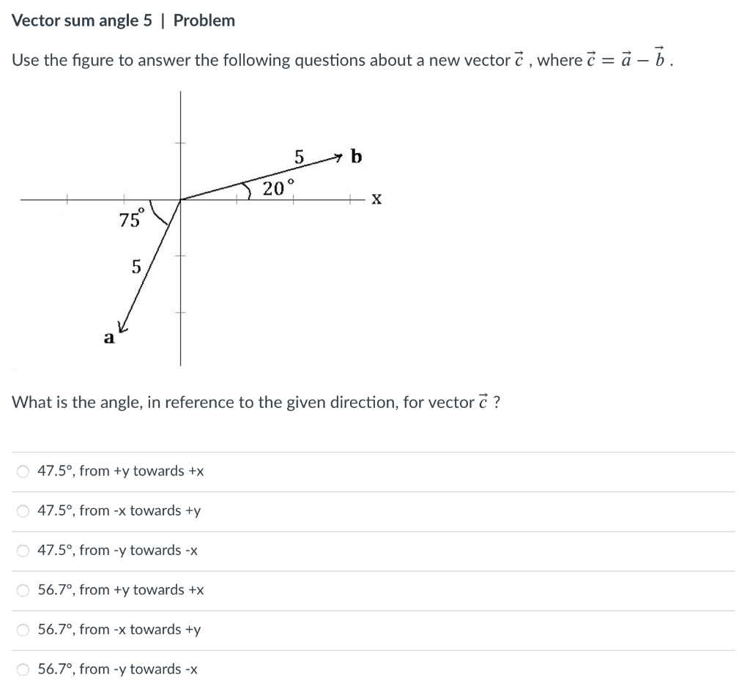
Task: Click the answer option text 47.5°, from +y towards +x
Action: point(119,471)
